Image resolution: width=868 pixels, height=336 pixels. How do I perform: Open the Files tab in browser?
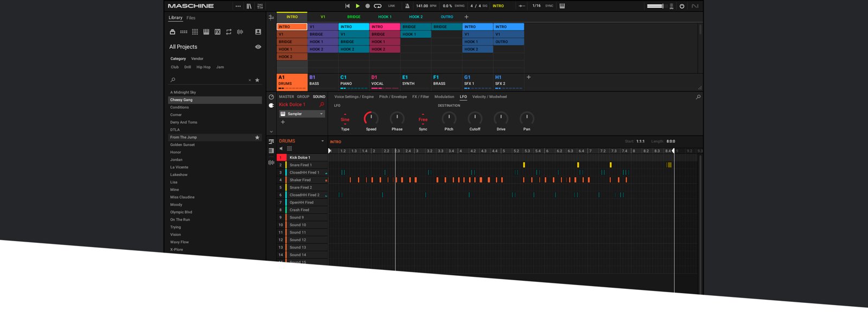coord(191,18)
